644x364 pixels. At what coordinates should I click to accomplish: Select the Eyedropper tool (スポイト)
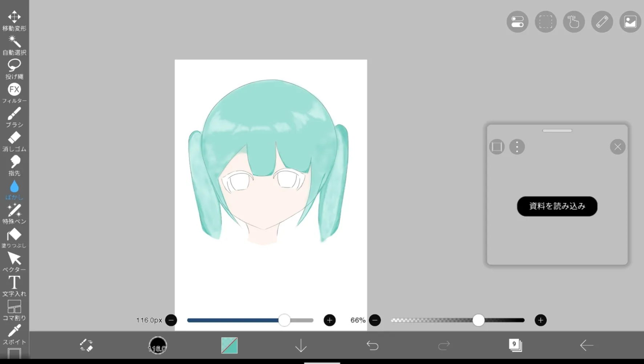(x=14, y=335)
